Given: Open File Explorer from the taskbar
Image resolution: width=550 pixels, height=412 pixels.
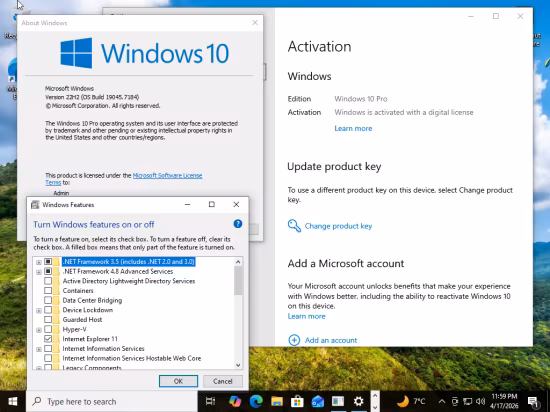Looking at the screenshot, I should 277,401.
